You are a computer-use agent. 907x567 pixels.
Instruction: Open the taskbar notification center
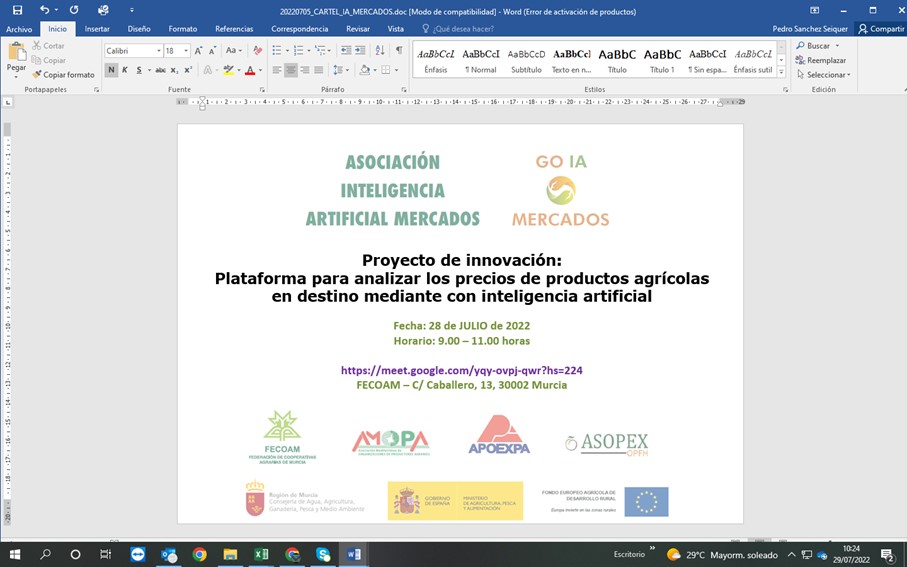pyautogui.click(x=888, y=555)
